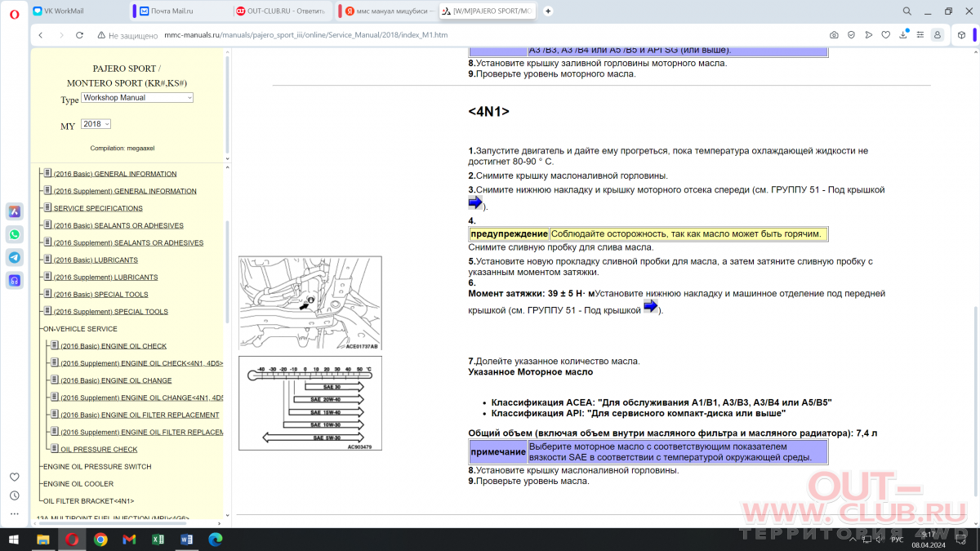Viewport: 980px width, 551px height.
Task: Open the history clock sidebar icon
Action: tap(15, 495)
